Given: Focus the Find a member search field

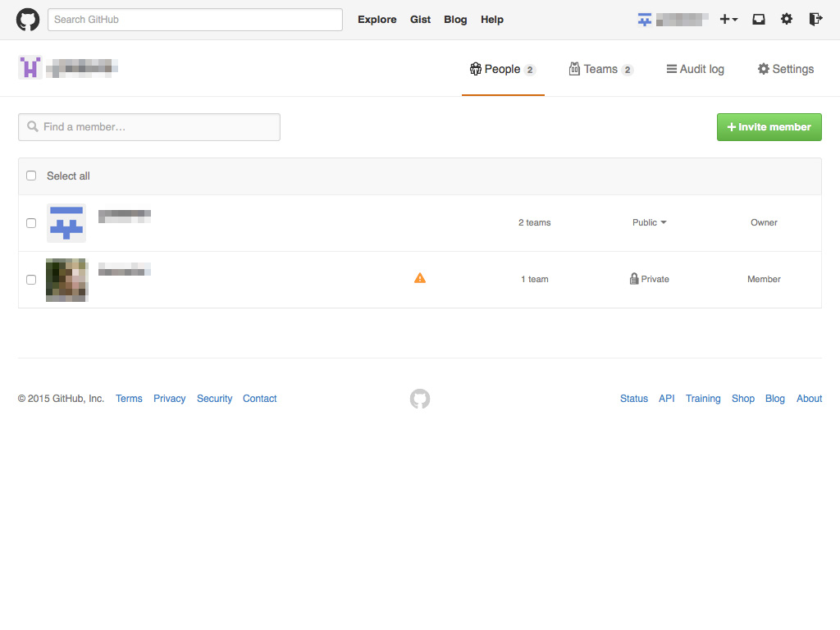Looking at the screenshot, I should 149,127.
